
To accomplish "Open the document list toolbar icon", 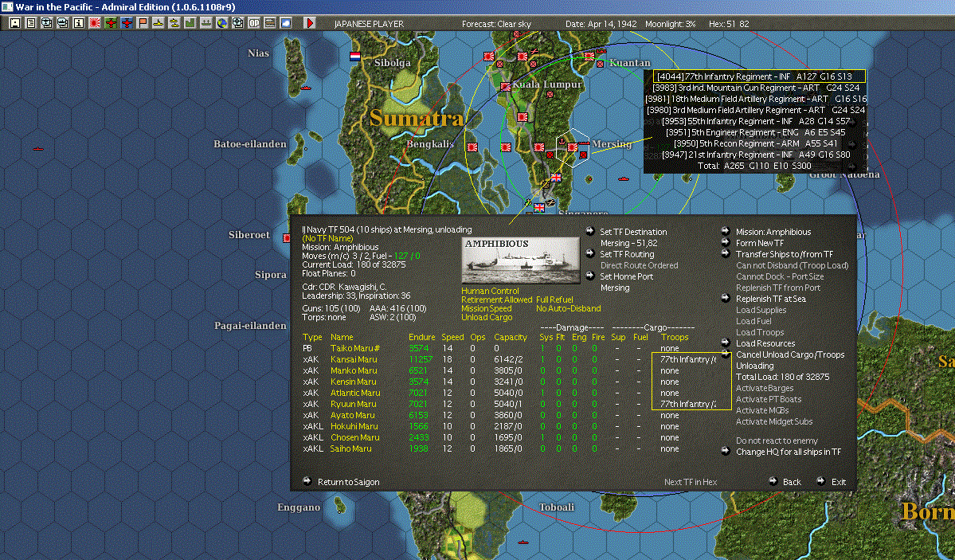I will coord(31,23).
